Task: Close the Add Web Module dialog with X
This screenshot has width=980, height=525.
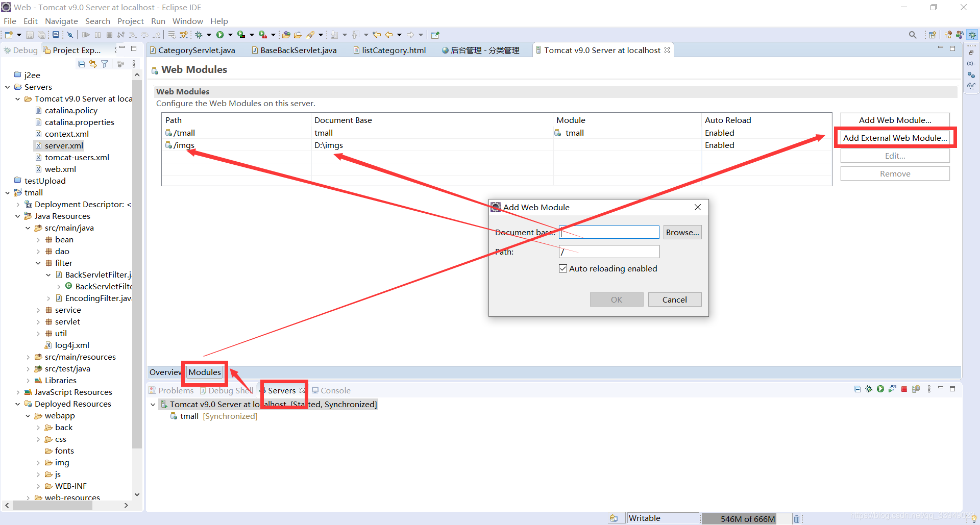Action: (697, 207)
